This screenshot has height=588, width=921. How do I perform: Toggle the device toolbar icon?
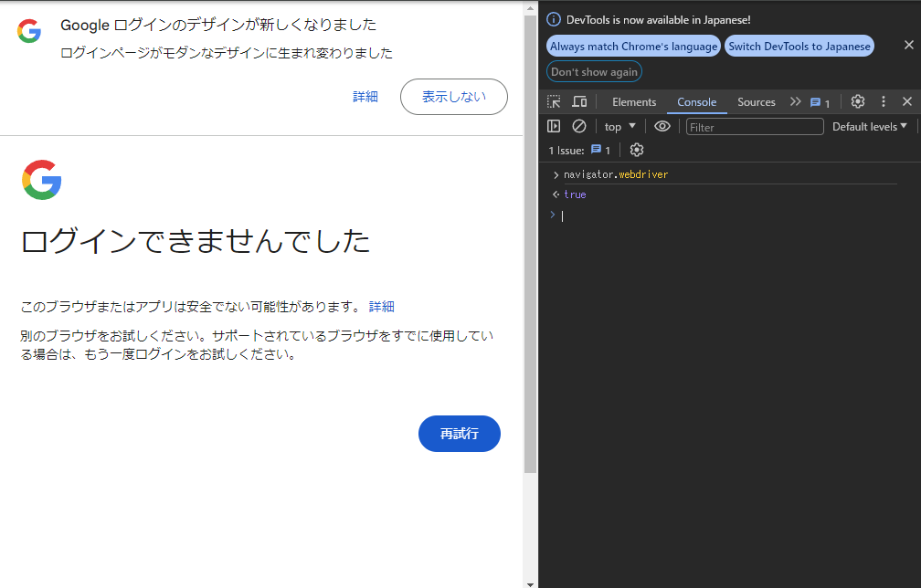[x=579, y=102]
